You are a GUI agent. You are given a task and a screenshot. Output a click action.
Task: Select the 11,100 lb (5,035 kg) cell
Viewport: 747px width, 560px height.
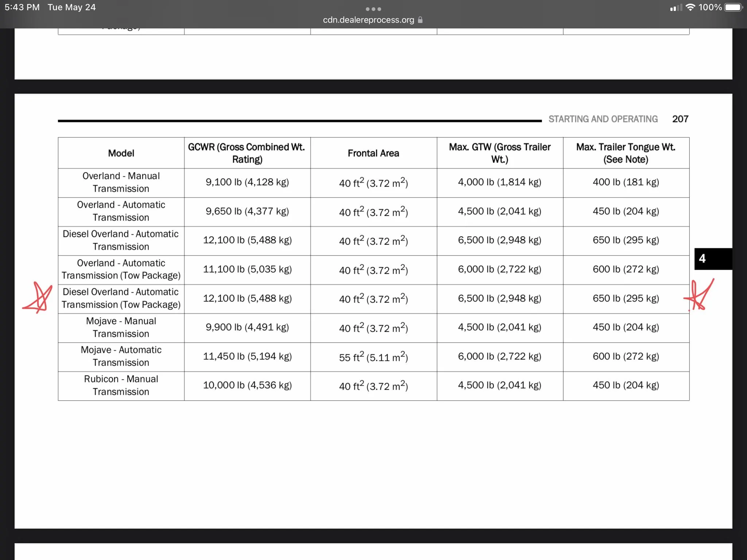(247, 269)
